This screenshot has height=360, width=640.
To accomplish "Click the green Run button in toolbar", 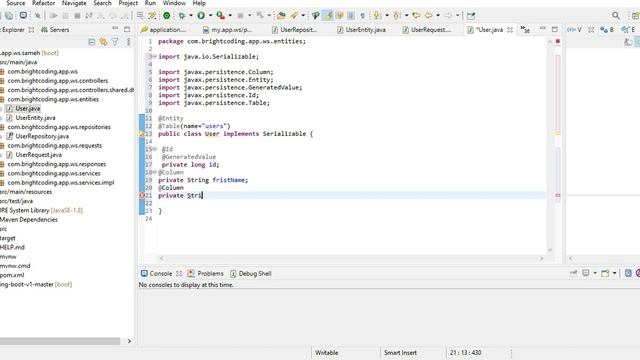I will tap(201, 16).
